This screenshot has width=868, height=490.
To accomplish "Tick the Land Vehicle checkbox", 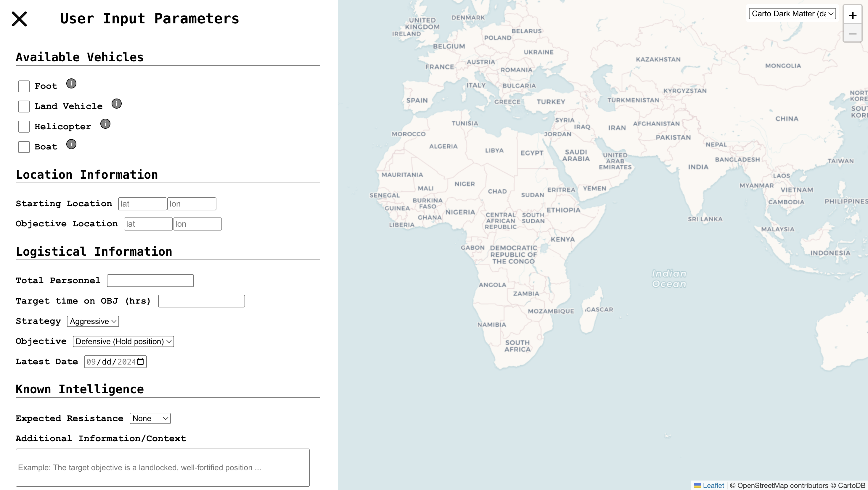I will click(x=24, y=107).
